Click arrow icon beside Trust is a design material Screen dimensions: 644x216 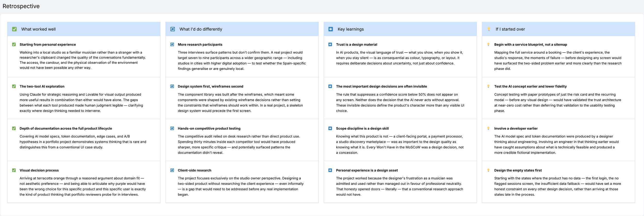pos(330,44)
